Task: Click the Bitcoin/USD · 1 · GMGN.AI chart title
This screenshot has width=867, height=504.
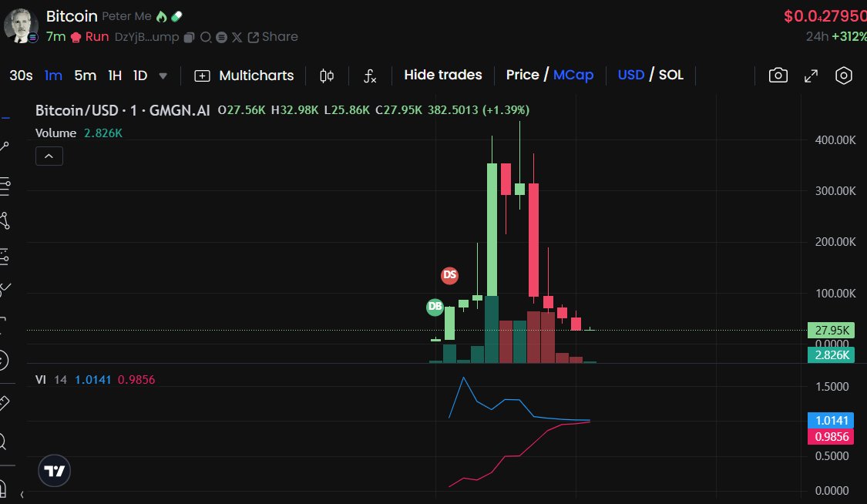Action: click(x=123, y=110)
